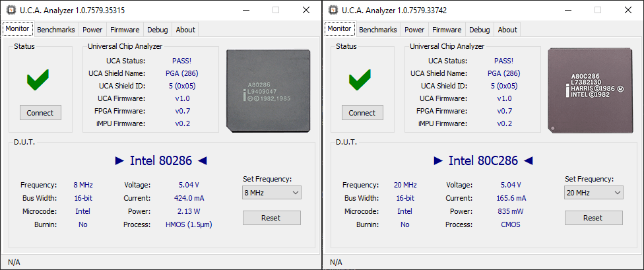Click green checkmark status icon in right window
Viewport: 644px width, 270px height.
coord(360,80)
